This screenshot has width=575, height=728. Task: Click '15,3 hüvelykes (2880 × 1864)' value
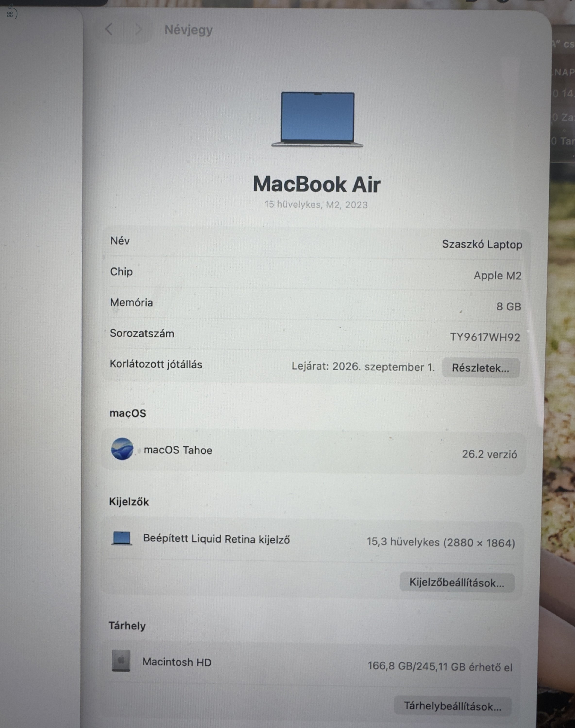tap(441, 542)
